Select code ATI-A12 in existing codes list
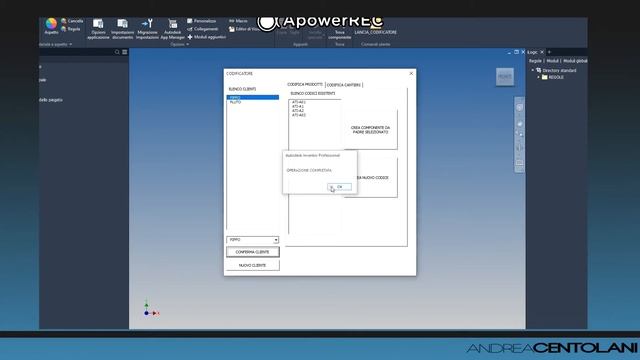The height and width of the screenshot is (360, 640). [x=299, y=115]
